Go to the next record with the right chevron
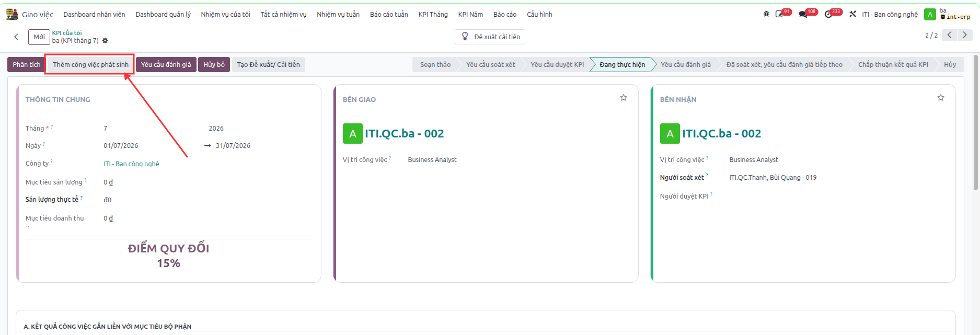 (x=965, y=35)
